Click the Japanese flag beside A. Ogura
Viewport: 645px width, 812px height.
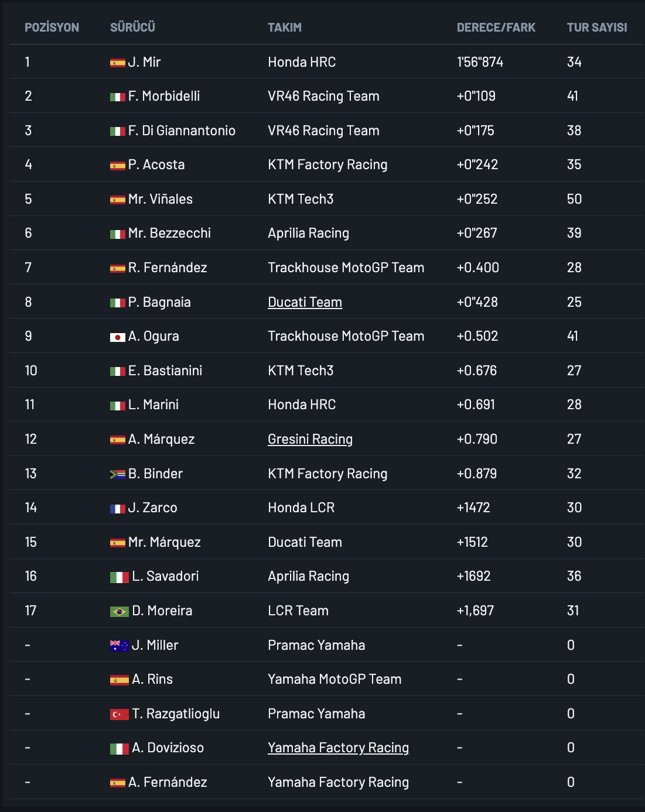click(x=117, y=337)
